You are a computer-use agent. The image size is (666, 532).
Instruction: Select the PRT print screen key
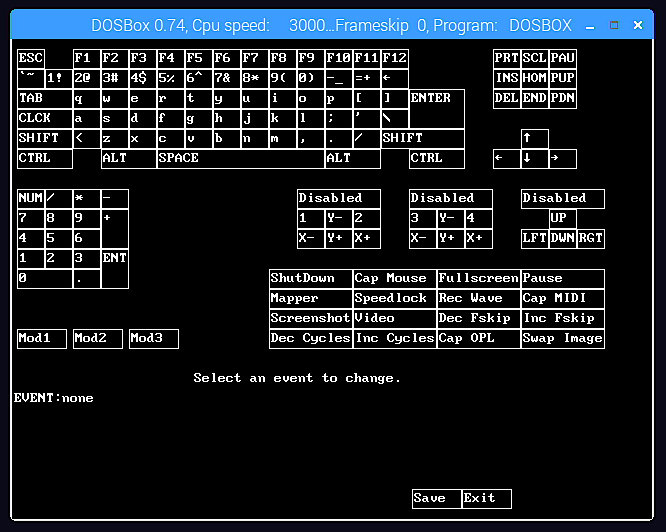(507, 59)
